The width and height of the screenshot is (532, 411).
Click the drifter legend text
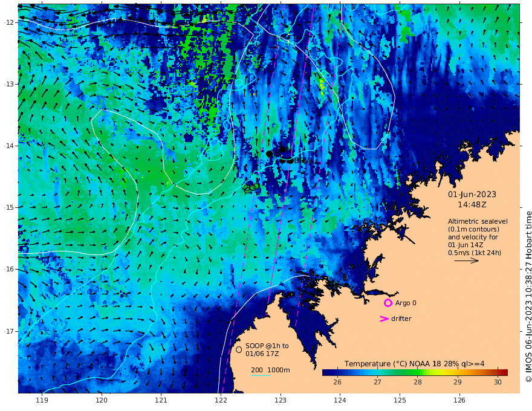tap(401, 319)
